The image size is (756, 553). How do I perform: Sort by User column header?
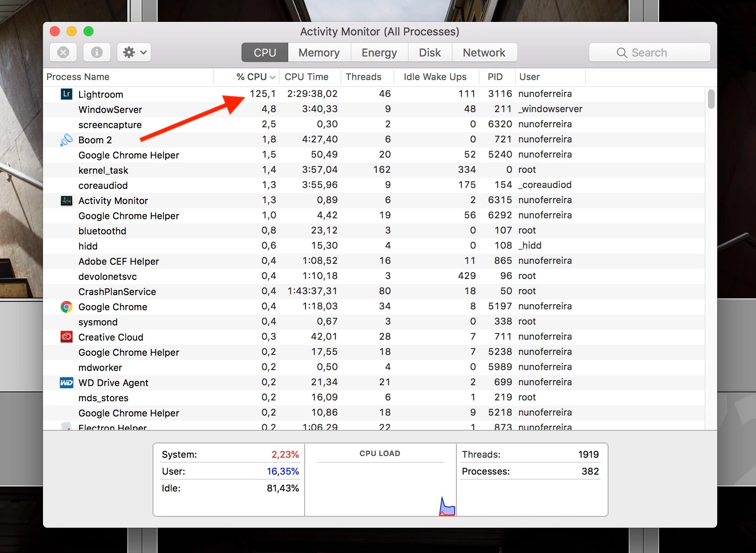tap(550, 77)
